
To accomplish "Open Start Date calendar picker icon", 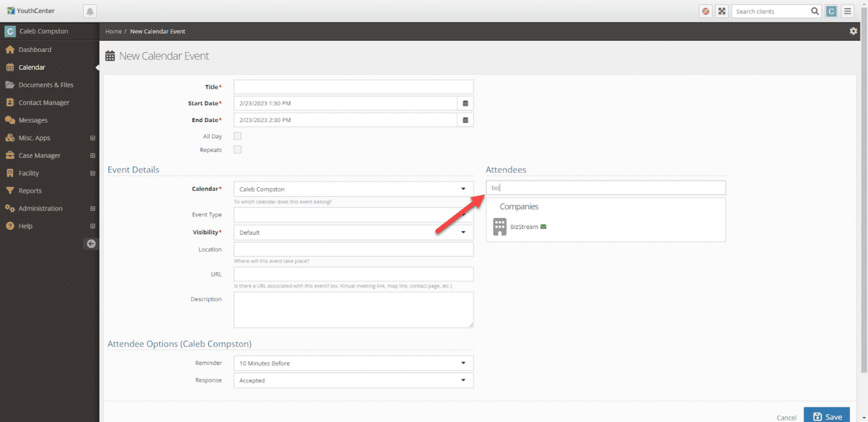I will 465,103.
